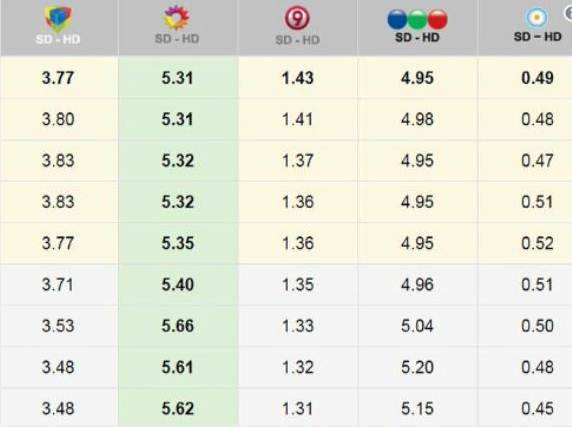Click the America TV channel logo
Image resolution: width=572 pixels, height=427 pixels.
[x=58, y=17]
